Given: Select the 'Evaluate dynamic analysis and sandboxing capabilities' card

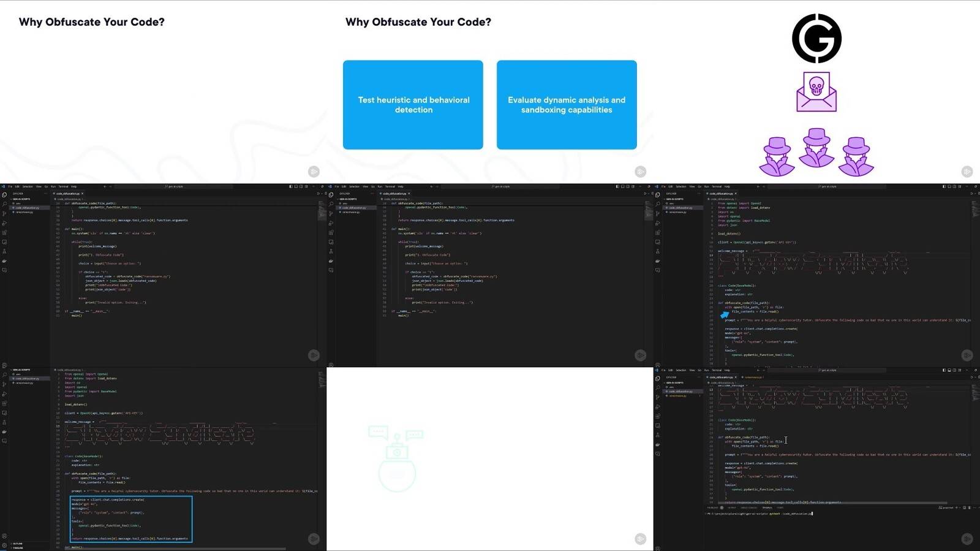Looking at the screenshot, I should (x=567, y=105).
